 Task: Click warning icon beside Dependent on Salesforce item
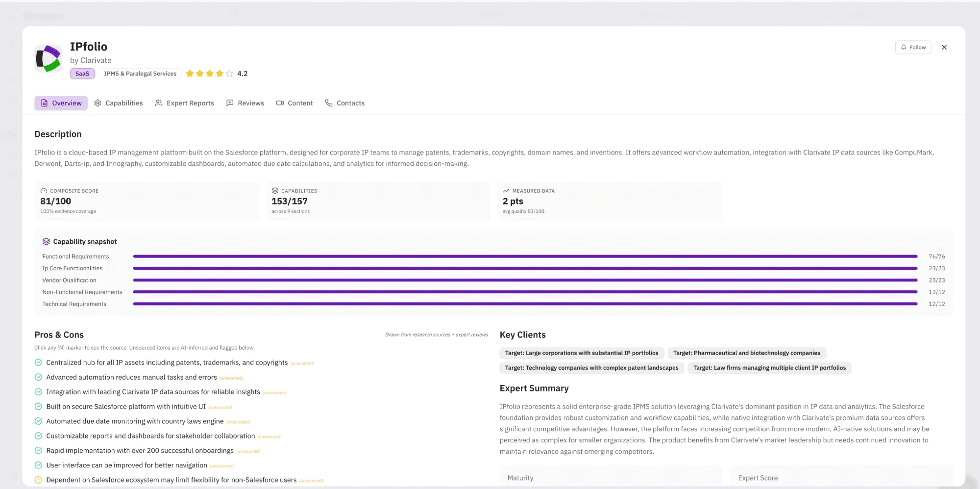point(38,480)
